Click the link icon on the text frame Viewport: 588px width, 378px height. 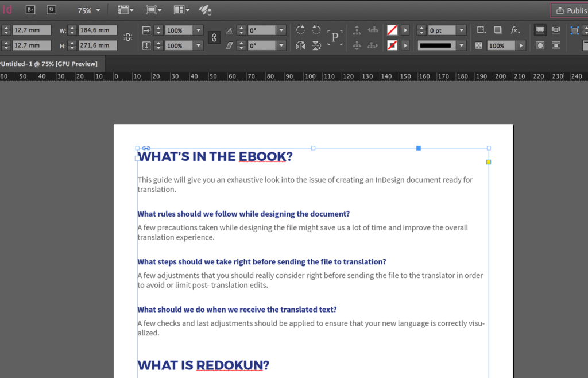pos(146,148)
